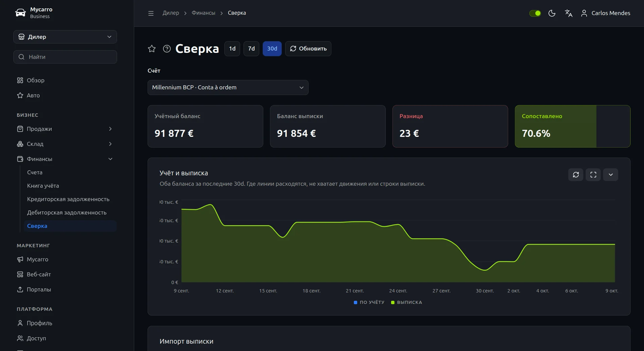The image size is (644, 351).
Task: Open Дебиторская задолженность page
Action: tap(70, 212)
